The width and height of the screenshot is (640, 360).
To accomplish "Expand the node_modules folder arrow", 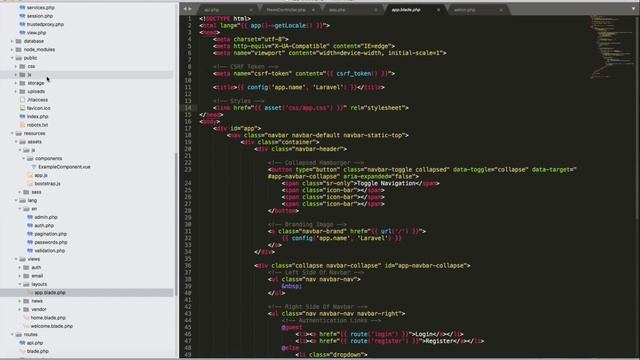I will point(12,49).
